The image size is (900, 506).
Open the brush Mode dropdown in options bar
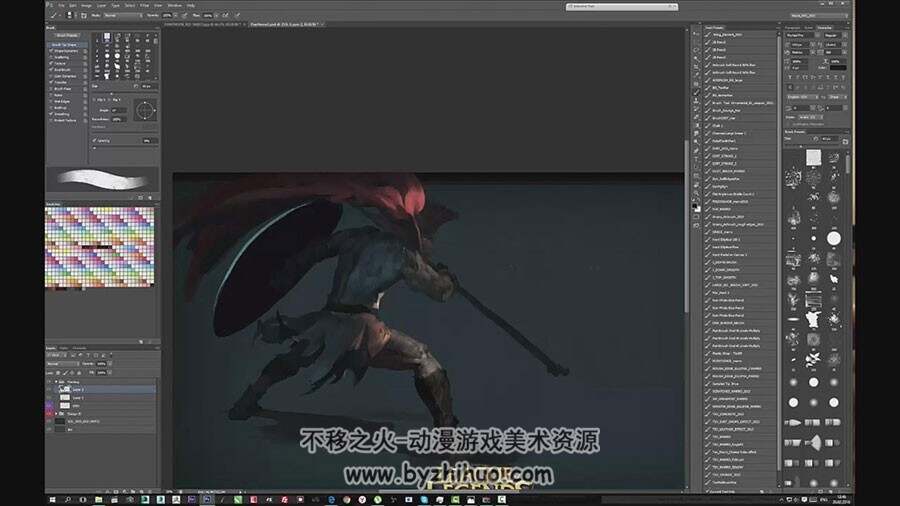coord(122,15)
